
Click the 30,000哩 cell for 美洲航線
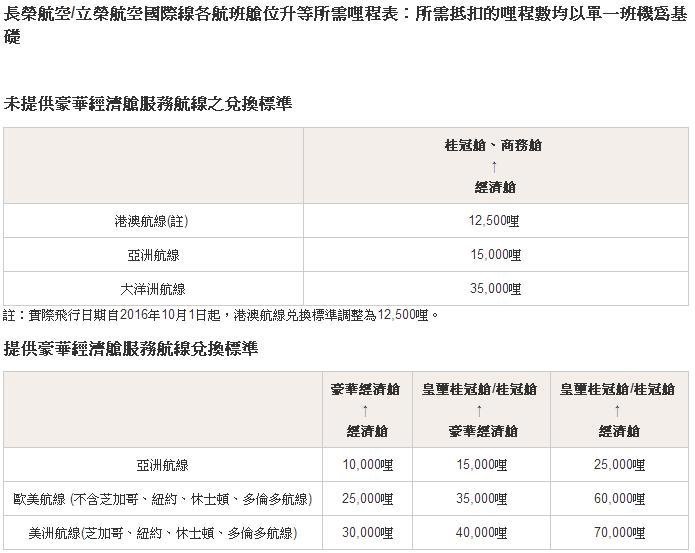366,532
